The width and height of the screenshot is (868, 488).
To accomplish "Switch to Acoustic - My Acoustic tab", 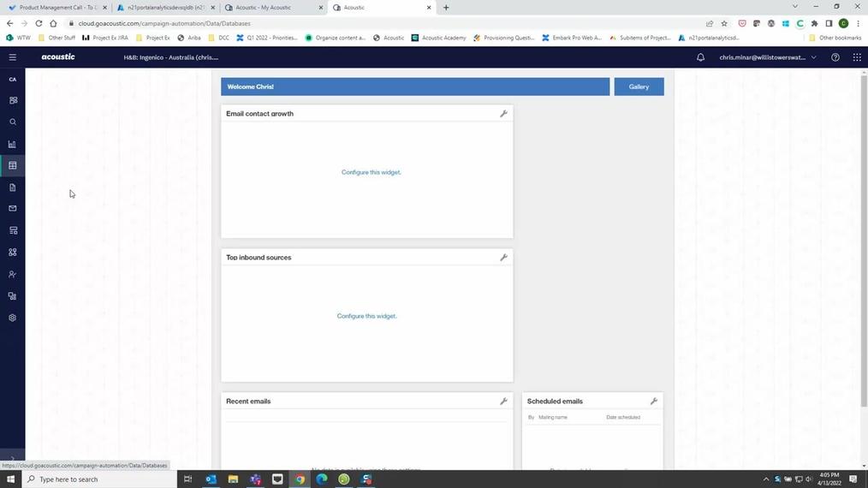I will 268,8.
